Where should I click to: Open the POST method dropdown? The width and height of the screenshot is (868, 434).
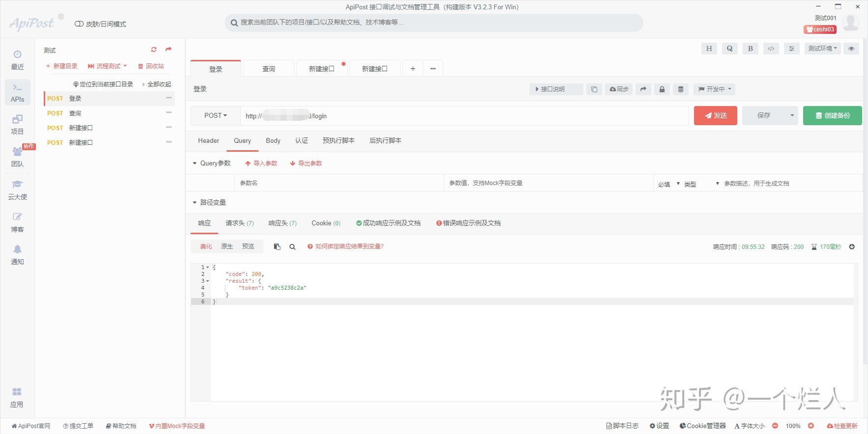tap(216, 116)
